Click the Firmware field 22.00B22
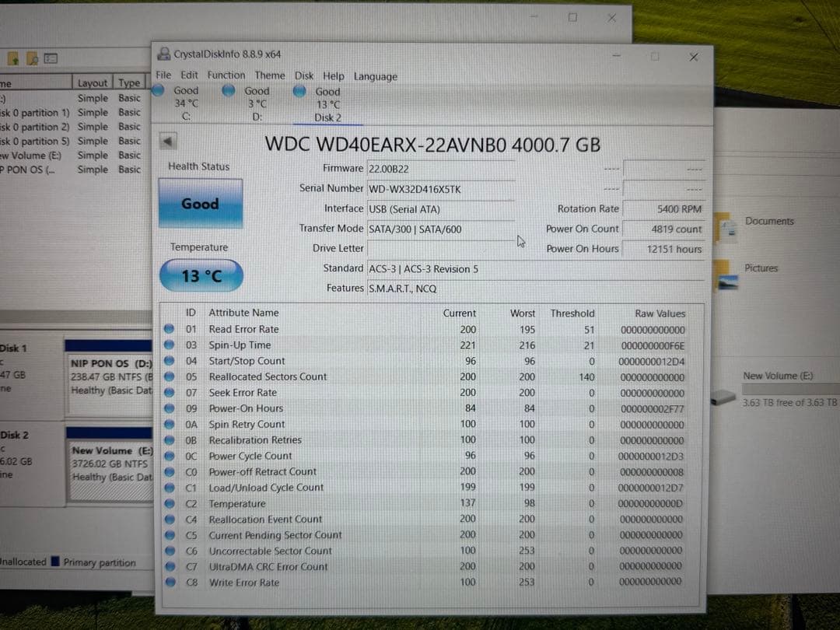840x630 pixels. [441, 169]
